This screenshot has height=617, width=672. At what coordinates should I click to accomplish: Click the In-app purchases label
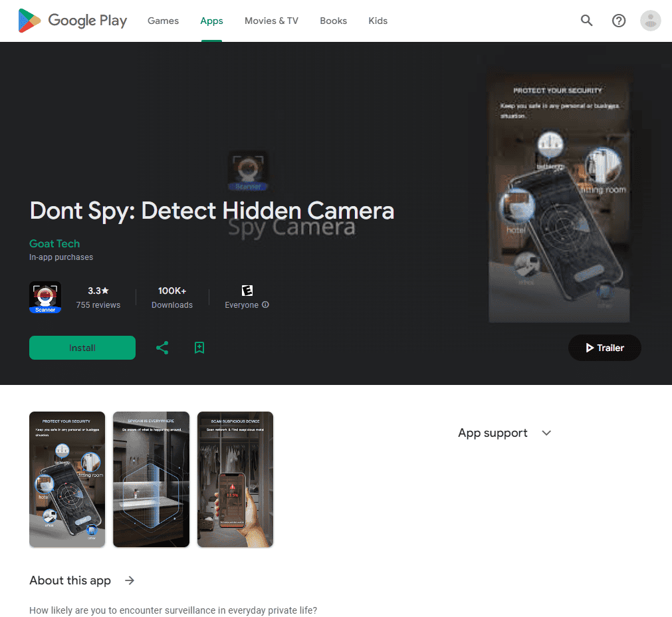click(61, 257)
